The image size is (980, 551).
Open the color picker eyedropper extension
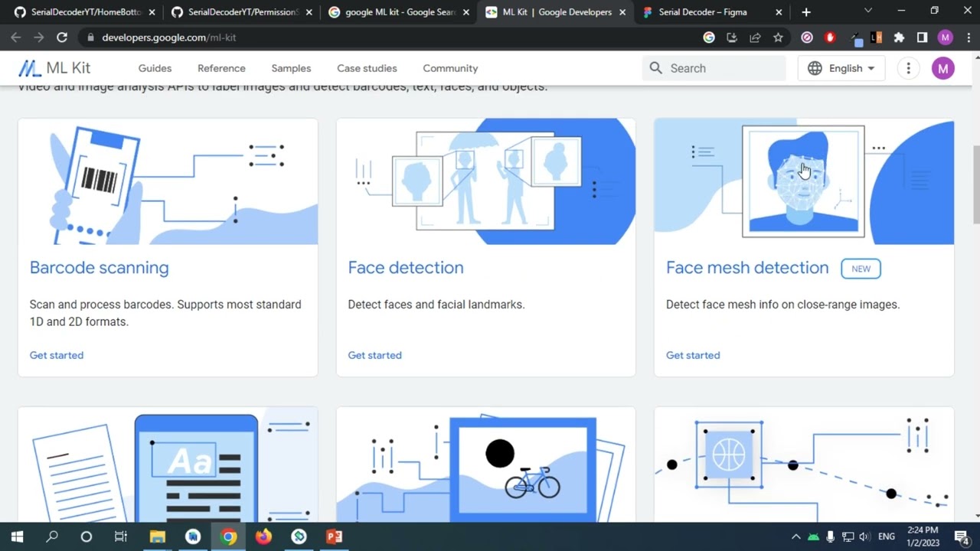pos(854,39)
